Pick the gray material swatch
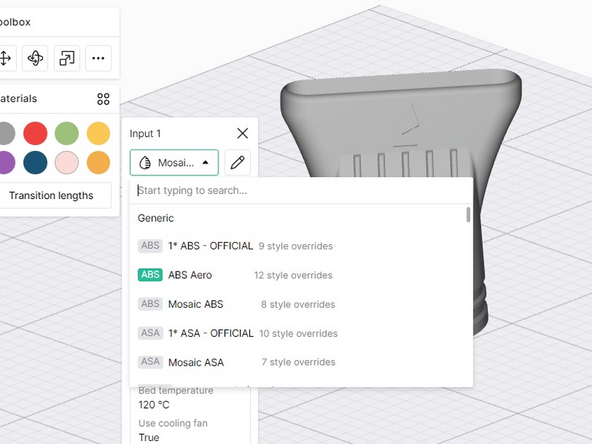This screenshot has height=444, width=592. [5, 133]
